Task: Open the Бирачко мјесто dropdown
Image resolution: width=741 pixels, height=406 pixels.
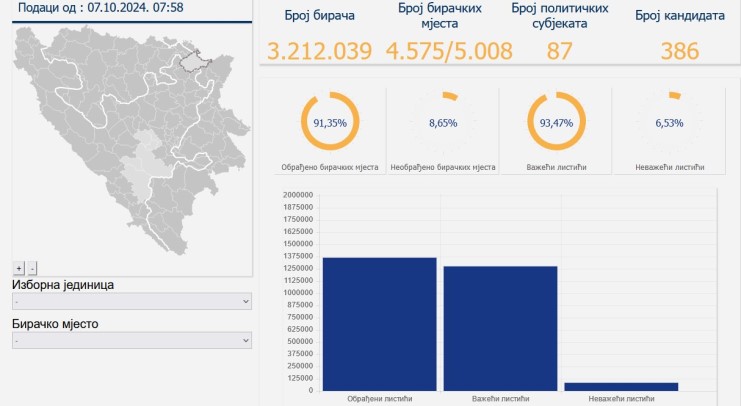Action: [x=132, y=341]
